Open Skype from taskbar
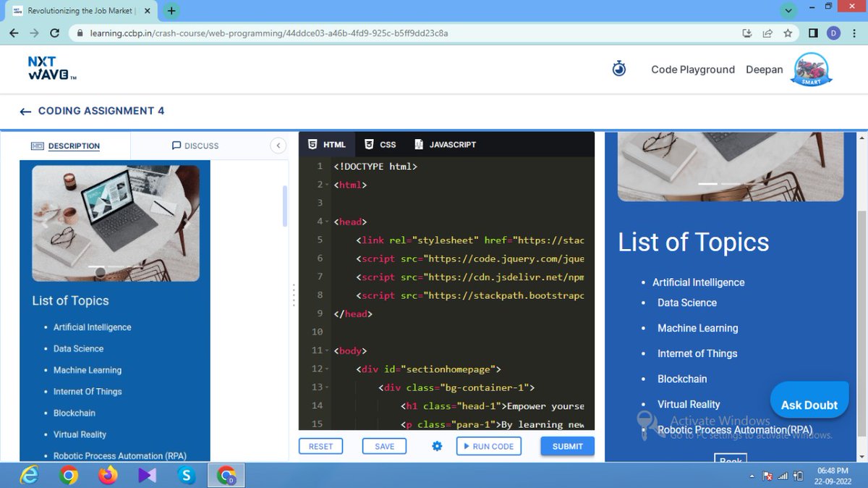Viewport: 868px width, 488px height. 187,475
